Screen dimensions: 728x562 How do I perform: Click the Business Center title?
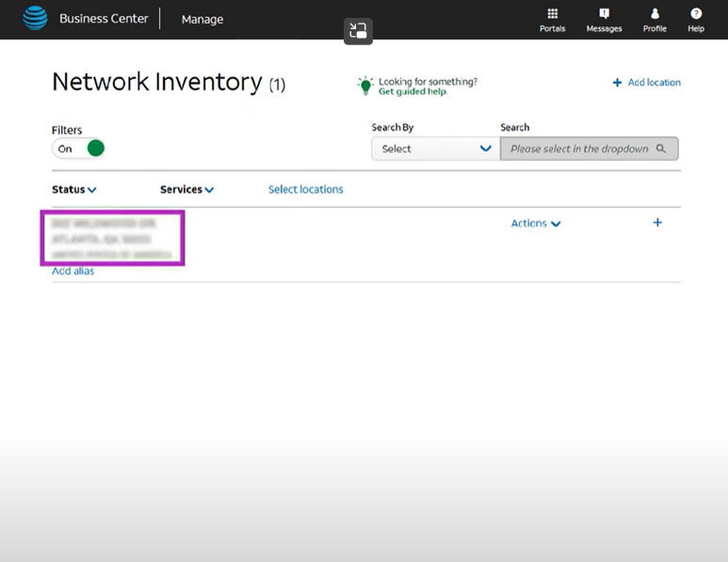pyautogui.click(x=104, y=19)
